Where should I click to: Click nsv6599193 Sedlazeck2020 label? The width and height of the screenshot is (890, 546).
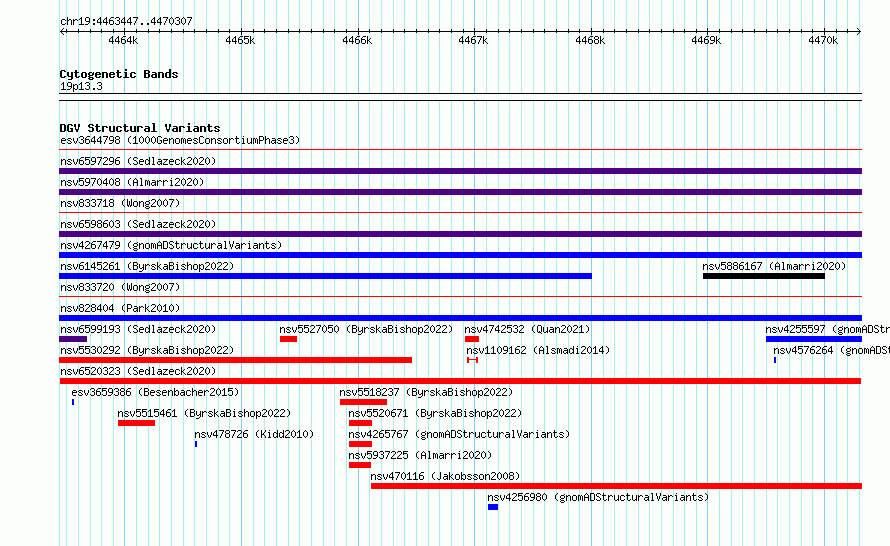tap(138, 329)
